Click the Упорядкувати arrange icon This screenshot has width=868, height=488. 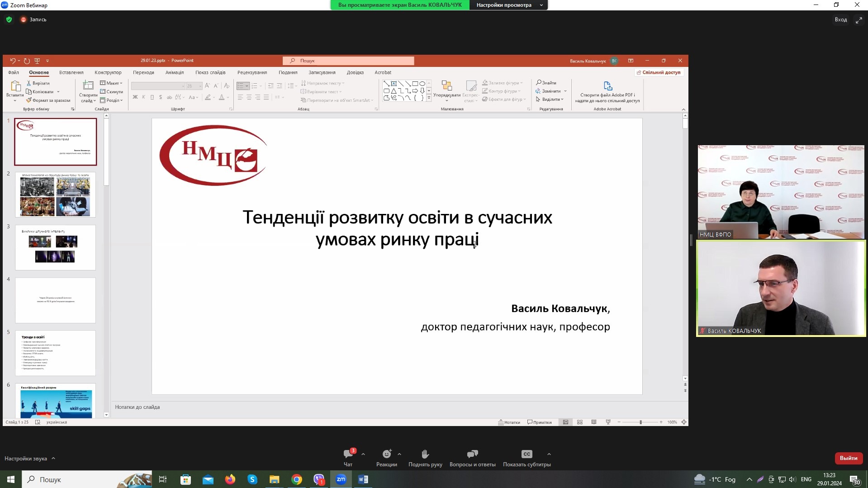(x=446, y=86)
